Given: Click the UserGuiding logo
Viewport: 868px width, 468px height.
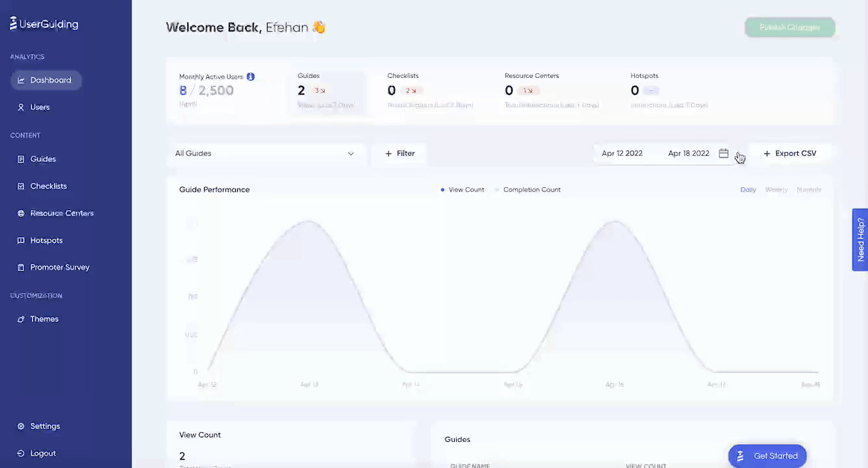Looking at the screenshot, I should [44, 24].
